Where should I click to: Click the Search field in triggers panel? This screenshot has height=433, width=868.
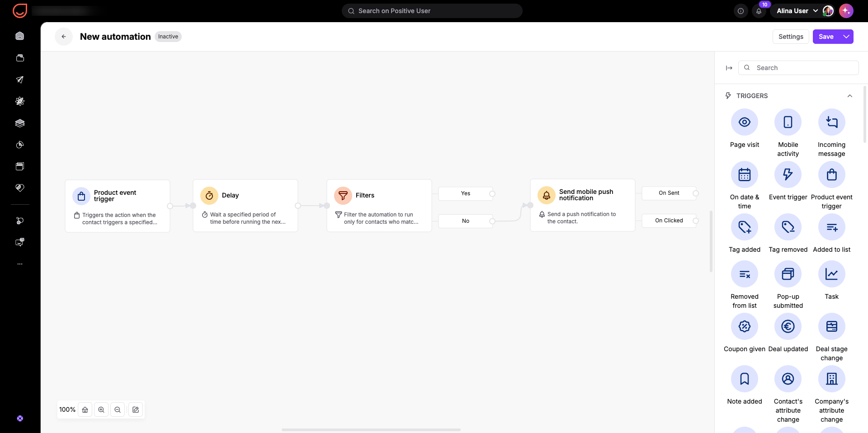798,68
